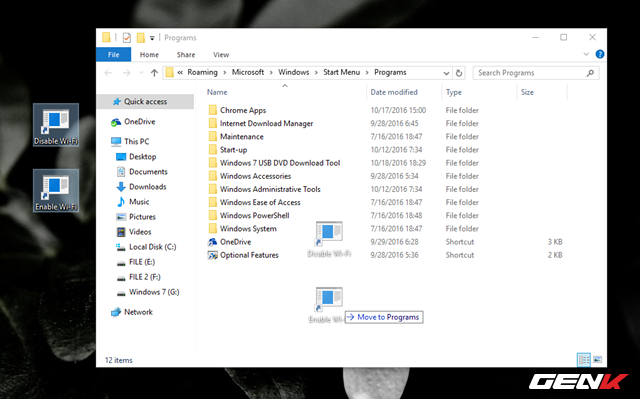Screen dimensions: 640x399
Task: Go up one folder level
Action: 154,73
